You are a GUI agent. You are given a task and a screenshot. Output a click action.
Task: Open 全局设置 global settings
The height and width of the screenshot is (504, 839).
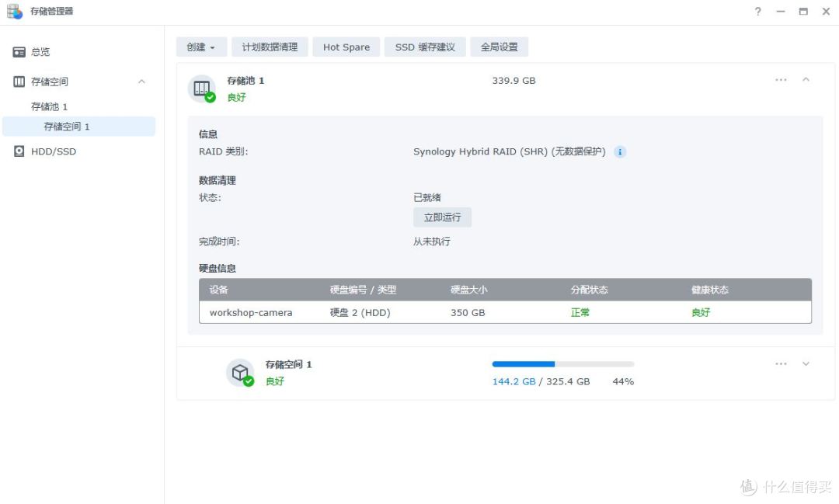click(x=500, y=47)
